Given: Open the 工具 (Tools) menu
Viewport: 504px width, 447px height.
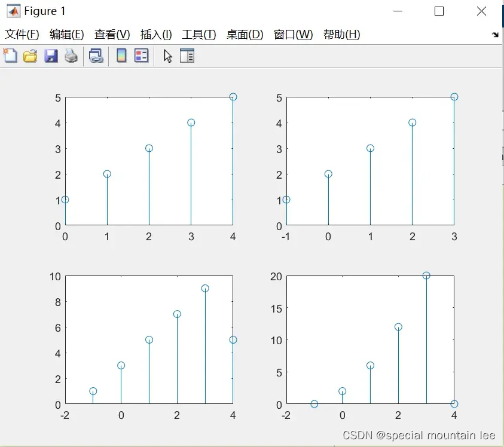Looking at the screenshot, I should point(199,34).
